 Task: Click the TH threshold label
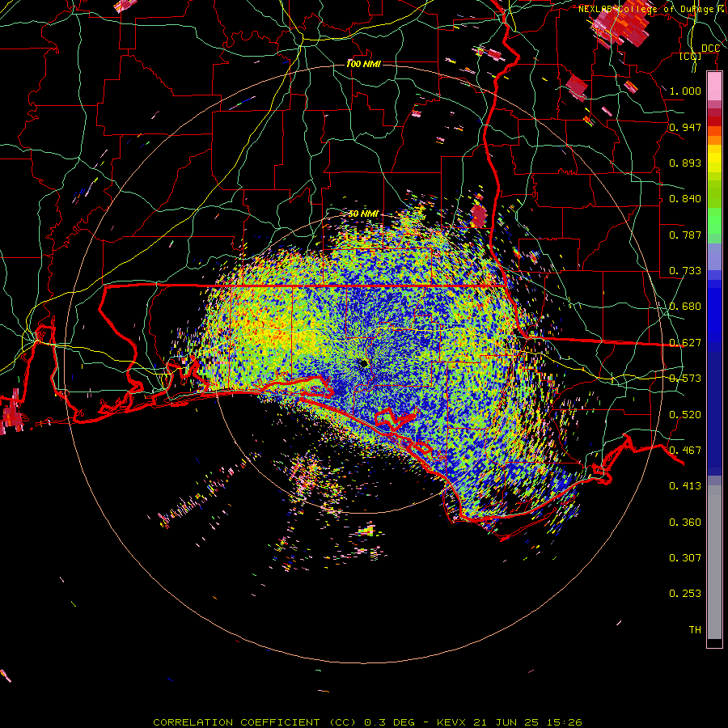point(695,630)
